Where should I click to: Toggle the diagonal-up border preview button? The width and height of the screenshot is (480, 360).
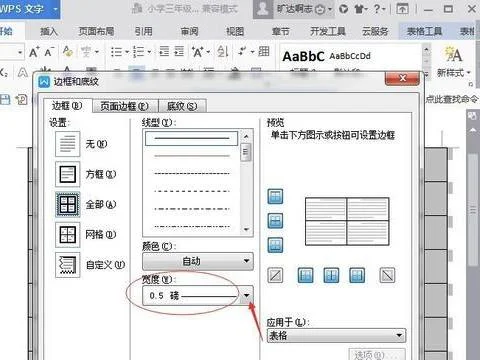coord(275,275)
